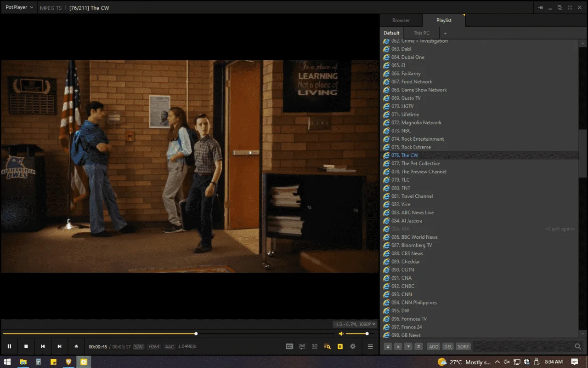Image resolution: width=588 pixels, height=368 pixels.
Task: Skip to the previous playlist item
Action: coord(43,346)
